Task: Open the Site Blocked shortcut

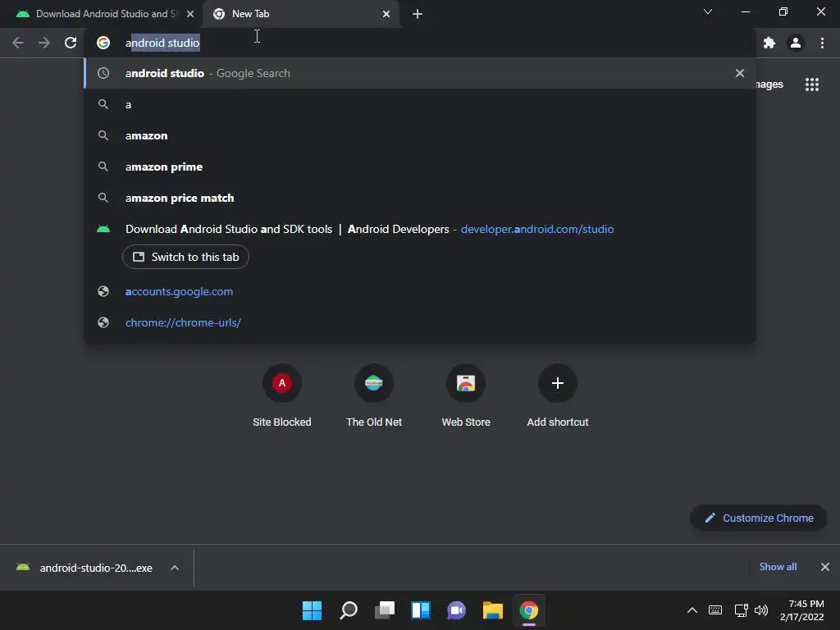Action: coord(282,396)
